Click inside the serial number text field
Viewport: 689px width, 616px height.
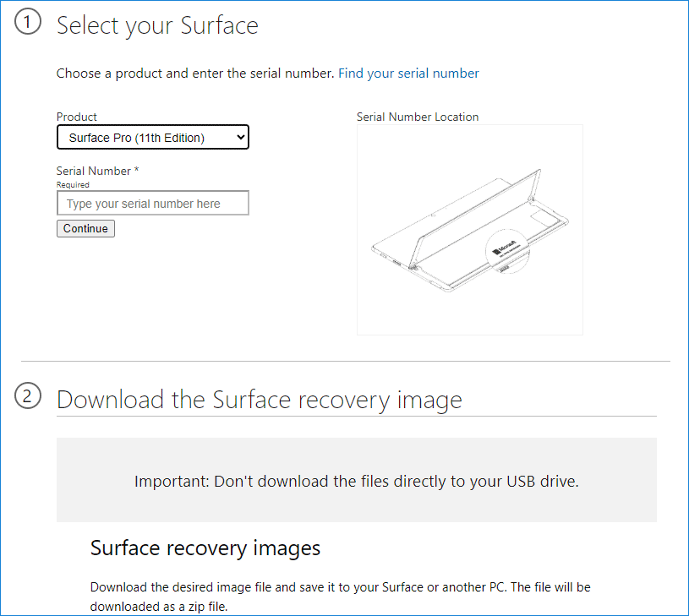(152, 203)
